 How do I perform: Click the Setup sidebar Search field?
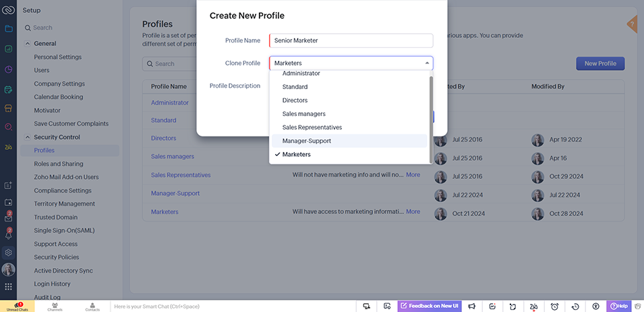click(70, 28)
